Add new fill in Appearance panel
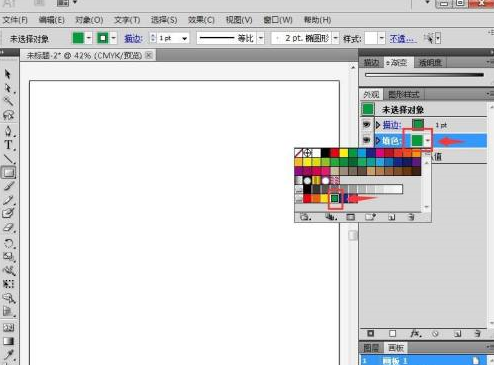The image size is (494, 365). [392, 333]
